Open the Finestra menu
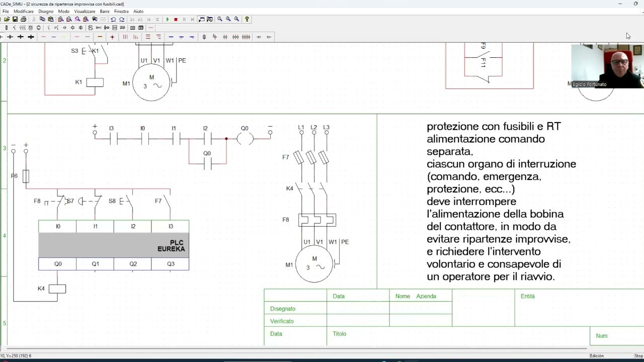This screenshot has width=644, height=362. [121, 11]
